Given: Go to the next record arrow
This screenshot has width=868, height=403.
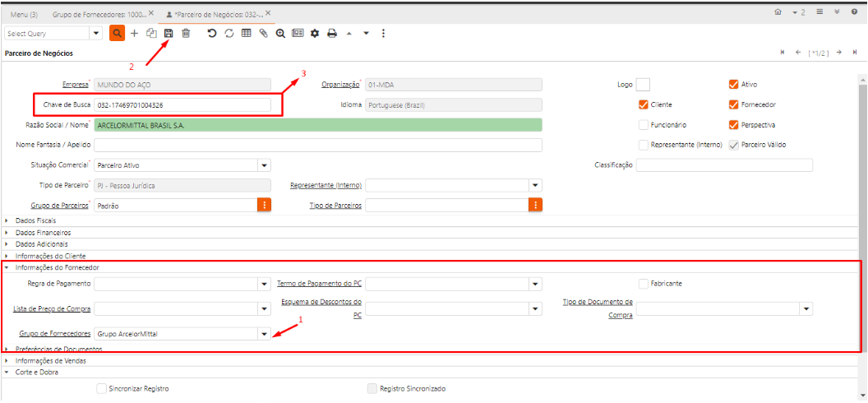Looking at the screenshot, I should [x=839, y=53].
